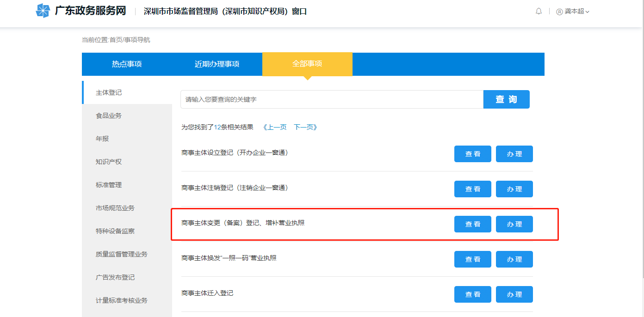Click 办理 for 商事主体注销登记
Viewport: 644px width, 317px height.
514,189
